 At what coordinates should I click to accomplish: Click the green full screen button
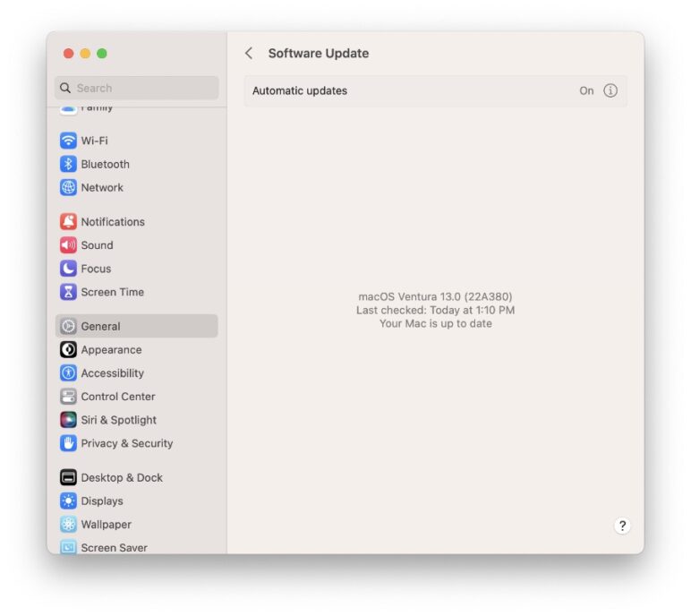click(102, 54)
